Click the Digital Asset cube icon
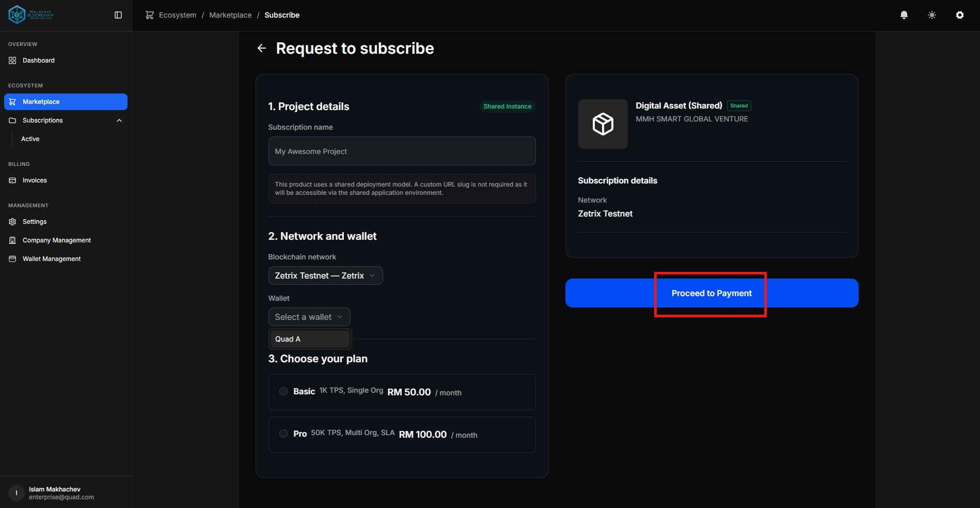Screen dimensions: 980x508 (603, 124)
